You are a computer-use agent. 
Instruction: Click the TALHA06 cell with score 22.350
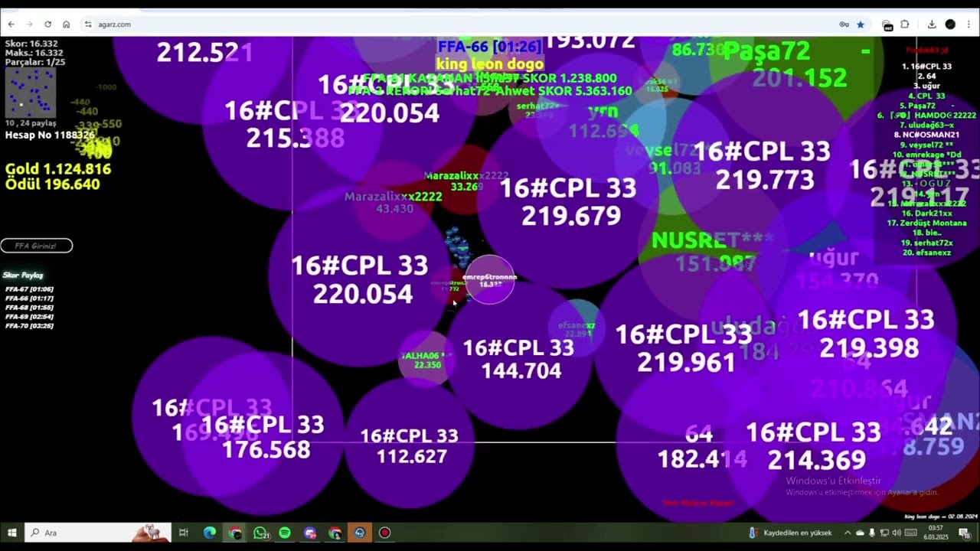[426, 360]
